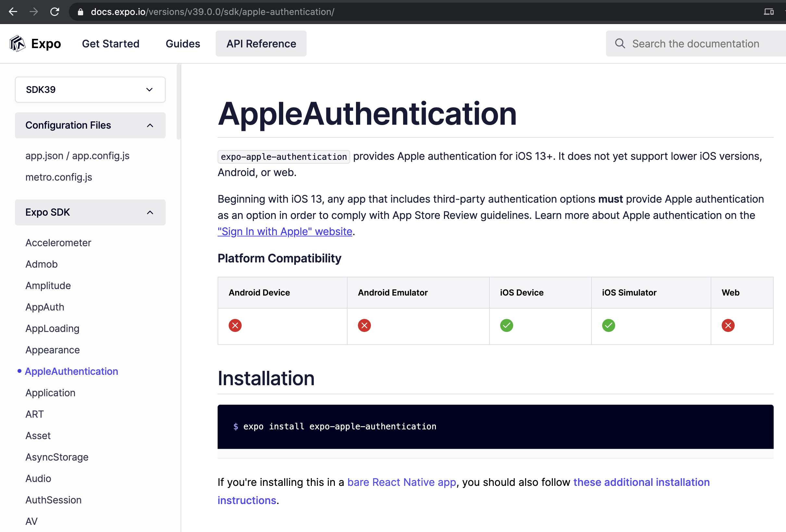Click the Expo logo icon
786x532 pixels.
tap(17, 44)
